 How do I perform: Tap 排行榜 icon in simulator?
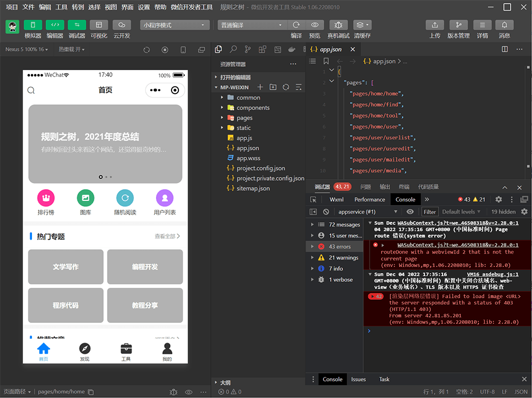coord(46,198)
